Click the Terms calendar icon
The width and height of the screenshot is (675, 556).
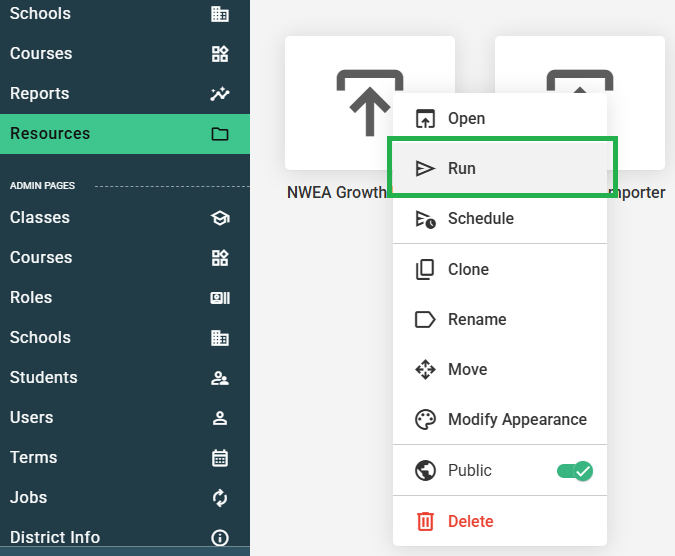pyautogui.click(x=220, y=458)
